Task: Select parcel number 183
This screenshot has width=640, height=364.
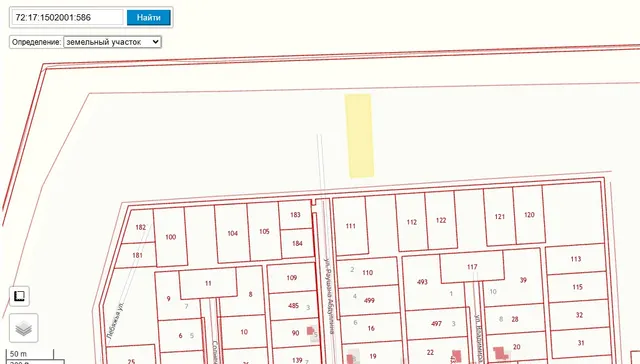Action: pyautogui.click(x=295, y=215)
